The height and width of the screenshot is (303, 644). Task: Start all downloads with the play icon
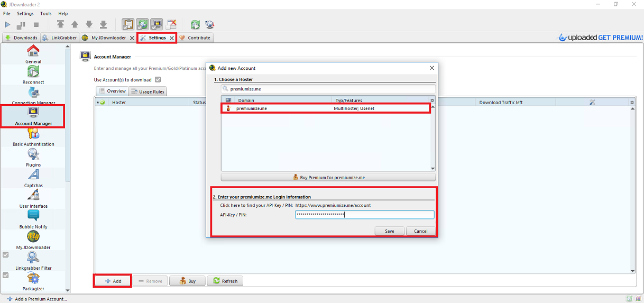click(x=7, y=24)
